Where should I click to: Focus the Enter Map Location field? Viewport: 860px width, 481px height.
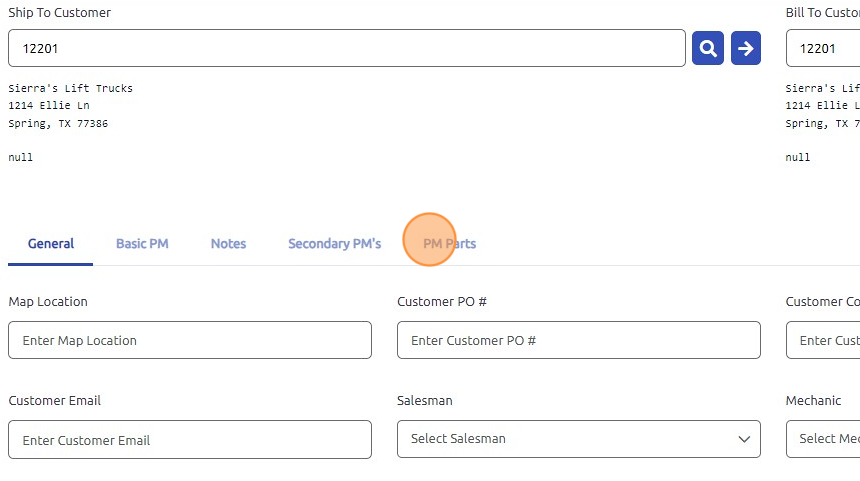coord(190,340)
